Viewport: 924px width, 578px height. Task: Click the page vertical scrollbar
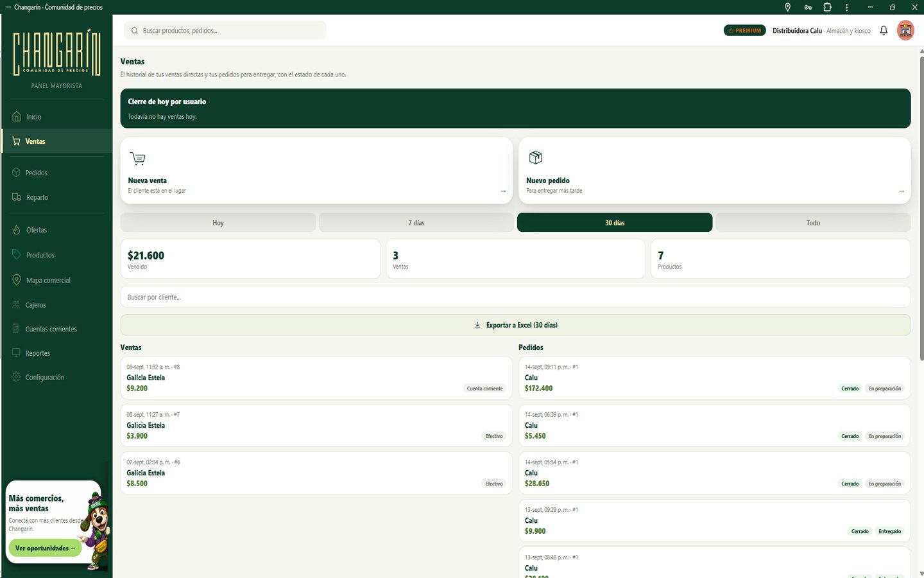[921, 208]
